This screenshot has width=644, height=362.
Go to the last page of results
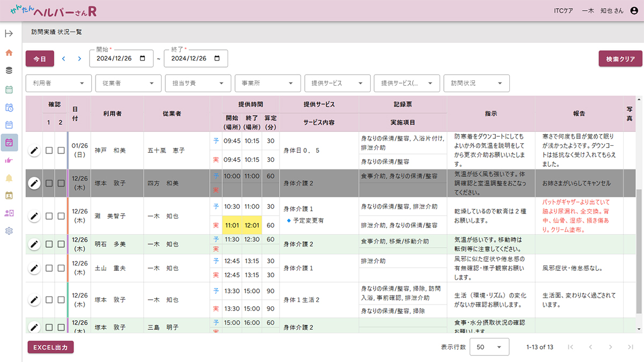point(631,347)
